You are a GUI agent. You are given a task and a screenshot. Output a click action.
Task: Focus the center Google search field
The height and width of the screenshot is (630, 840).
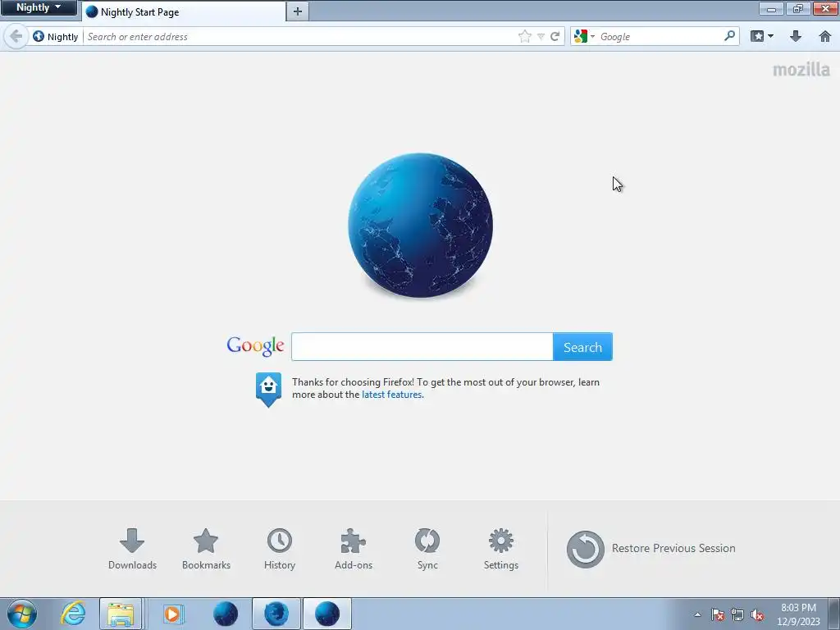tap(422, 347)
